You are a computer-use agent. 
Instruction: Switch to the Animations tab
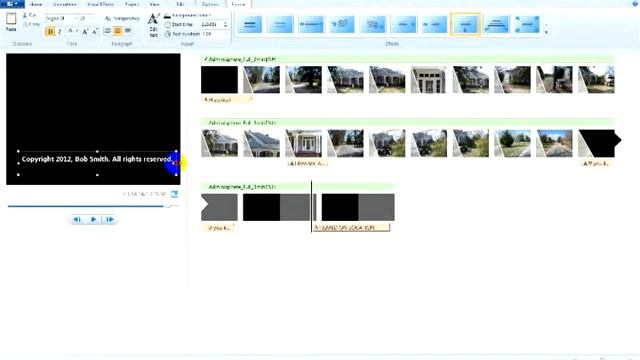pyautogui.click(x=65, y=4)
